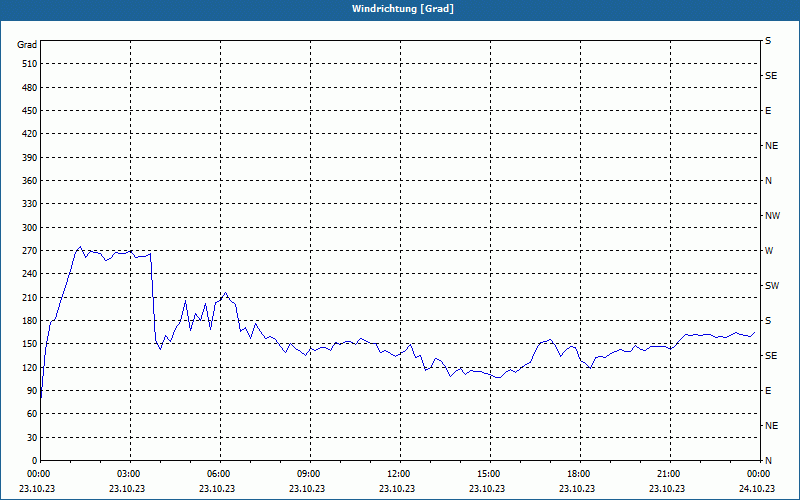The height and width of the screenshot is (500, 800).
Task: Click the 210 y-axis value
Action: [x=30, y=297]
